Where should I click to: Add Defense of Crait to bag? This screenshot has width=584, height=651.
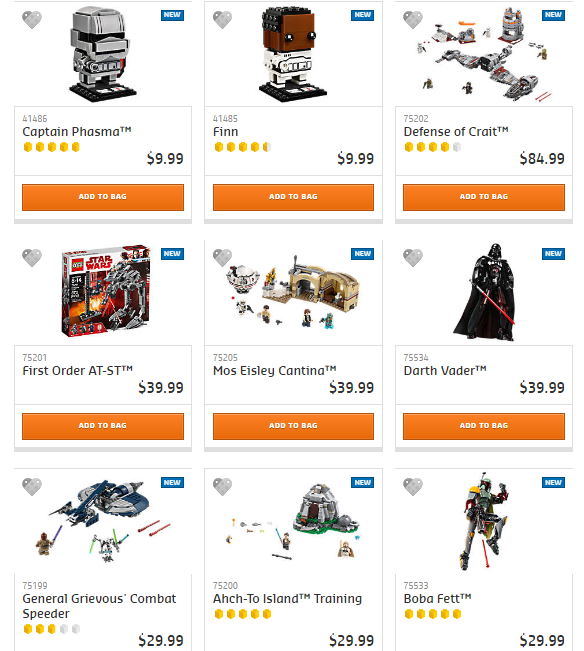pos(484,197)
